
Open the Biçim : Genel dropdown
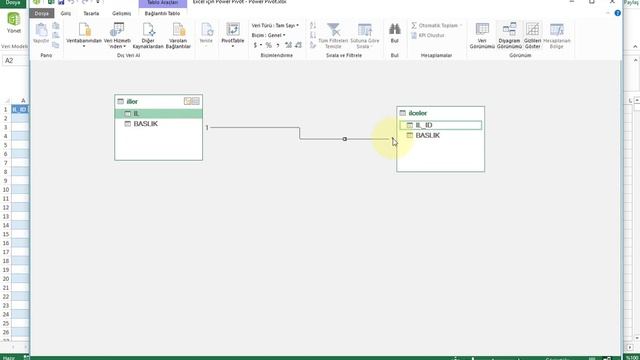[269, 35]
